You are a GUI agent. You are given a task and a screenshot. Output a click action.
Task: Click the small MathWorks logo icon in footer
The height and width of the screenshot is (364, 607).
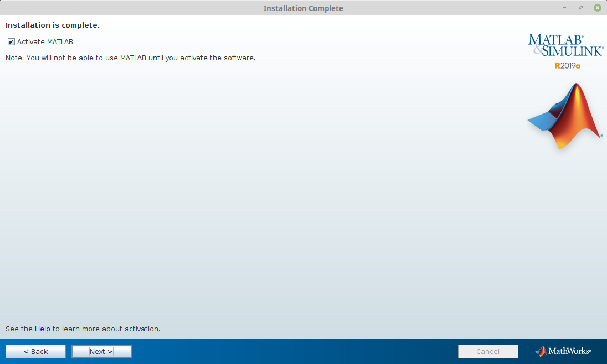tap(541, 351)
